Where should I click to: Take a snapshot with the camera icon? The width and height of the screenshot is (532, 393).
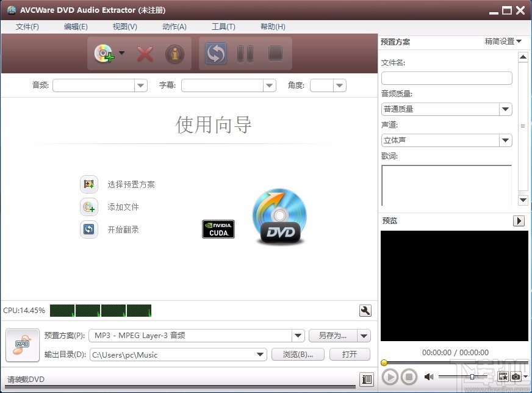tap(515, 377)
